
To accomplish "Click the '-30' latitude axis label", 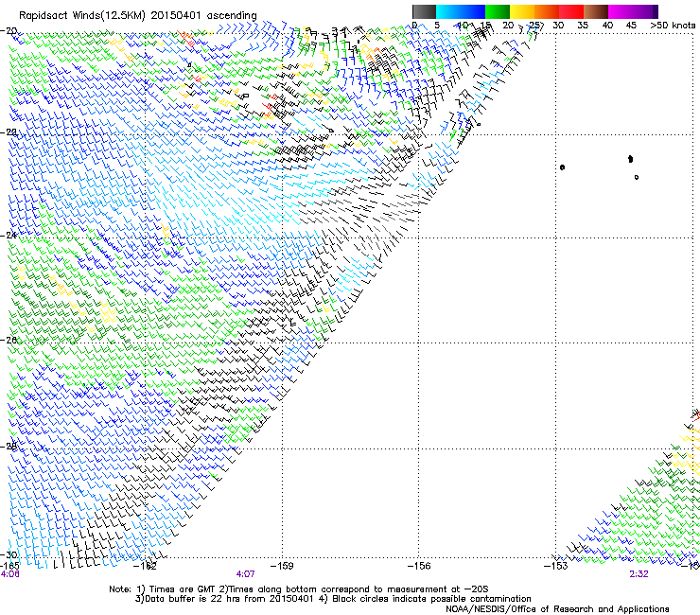I will point(9,554).
